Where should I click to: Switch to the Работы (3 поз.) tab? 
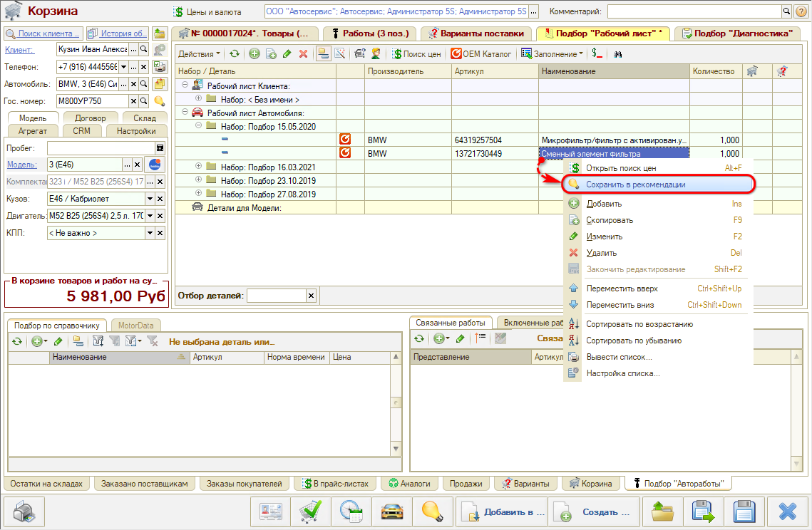371,33
